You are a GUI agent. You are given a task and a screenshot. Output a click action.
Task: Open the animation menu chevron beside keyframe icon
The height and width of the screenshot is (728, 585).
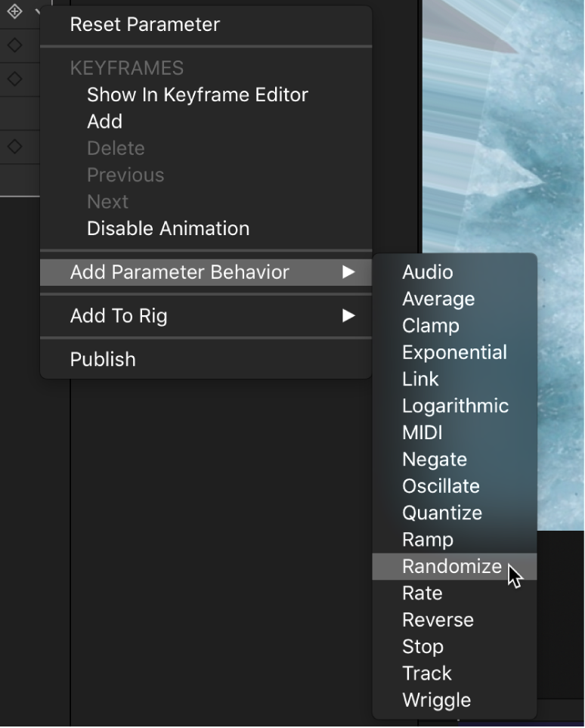pyautogui.click(x=37, y=12)
